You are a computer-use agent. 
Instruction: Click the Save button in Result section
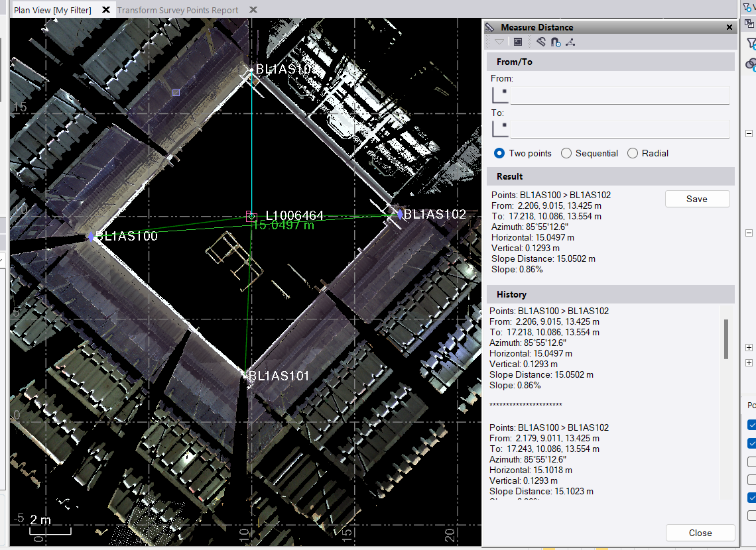(x=697, y=199)
